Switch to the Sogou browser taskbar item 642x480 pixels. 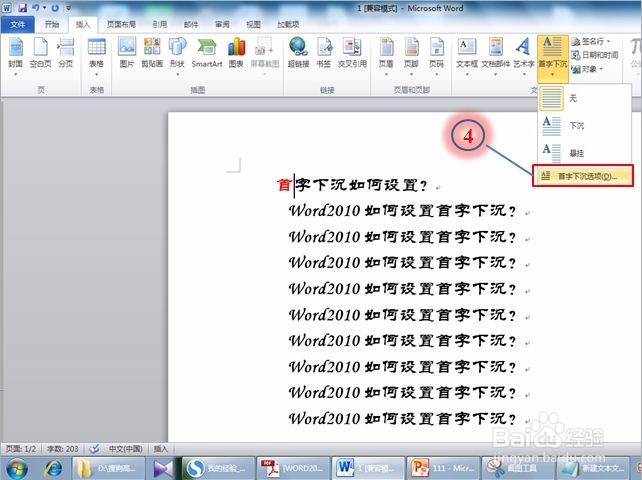coord(218,469)
